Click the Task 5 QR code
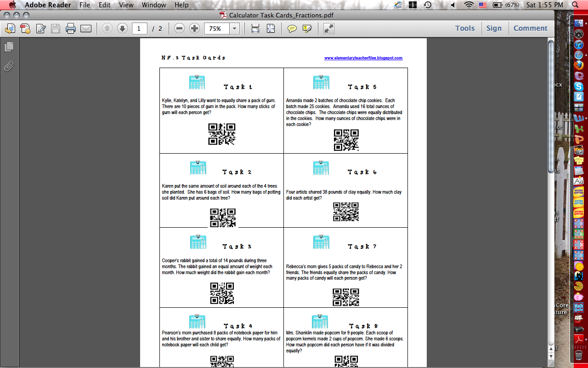The image size is (588, 368). point(346,140)
